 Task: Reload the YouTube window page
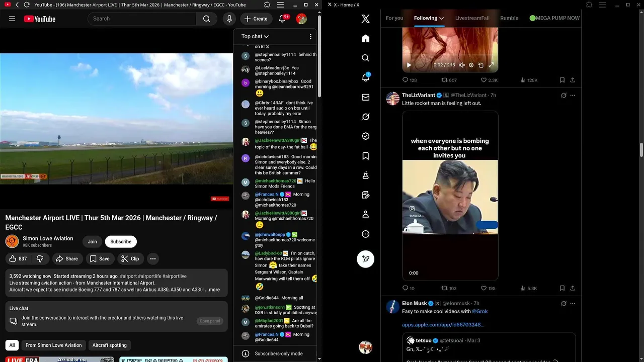(x=27, y=5)
